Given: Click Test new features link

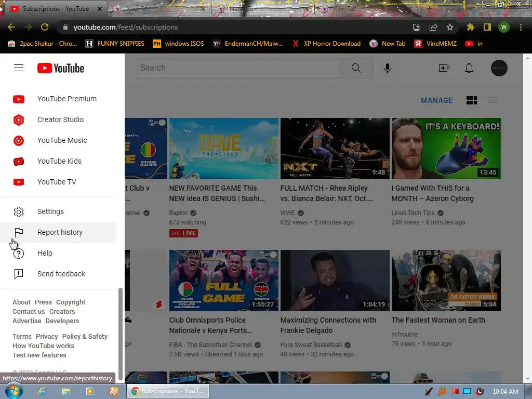Looking at the screenshot, I should 39,355.
